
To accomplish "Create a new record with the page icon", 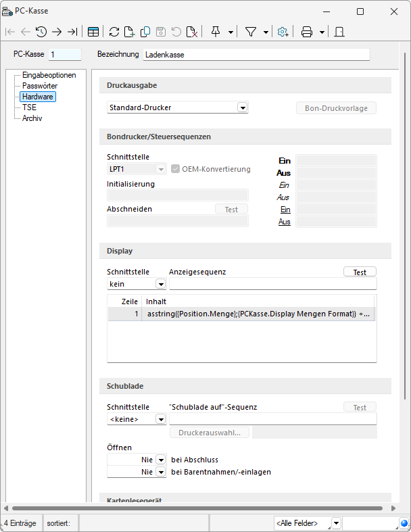I will pyautogui.click(x=130, y=32).
